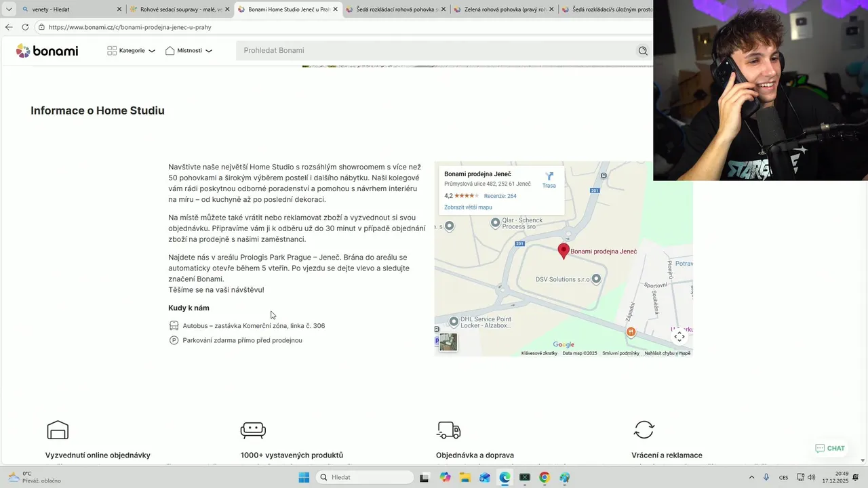The width and height of the screenshot is (868, 488).
Task: Go back with the browser back arrow
Action: (x=9, y=27)
